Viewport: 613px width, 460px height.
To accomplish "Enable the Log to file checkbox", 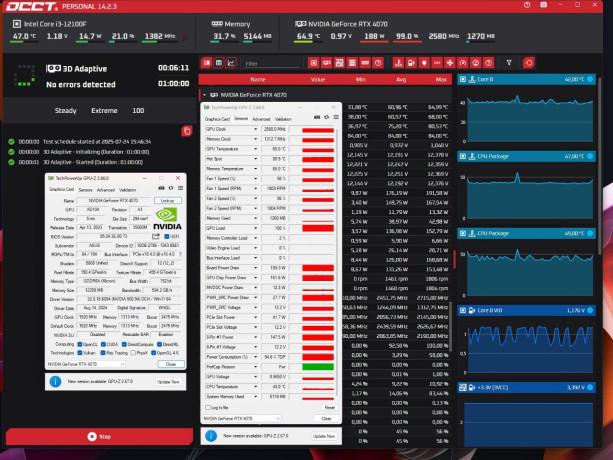I will [208, 408].
